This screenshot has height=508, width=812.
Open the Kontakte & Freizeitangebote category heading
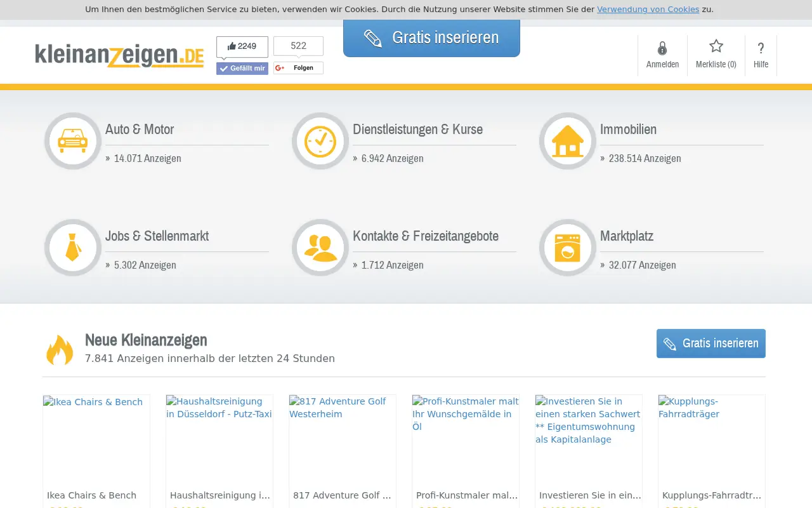pos(426,236)
